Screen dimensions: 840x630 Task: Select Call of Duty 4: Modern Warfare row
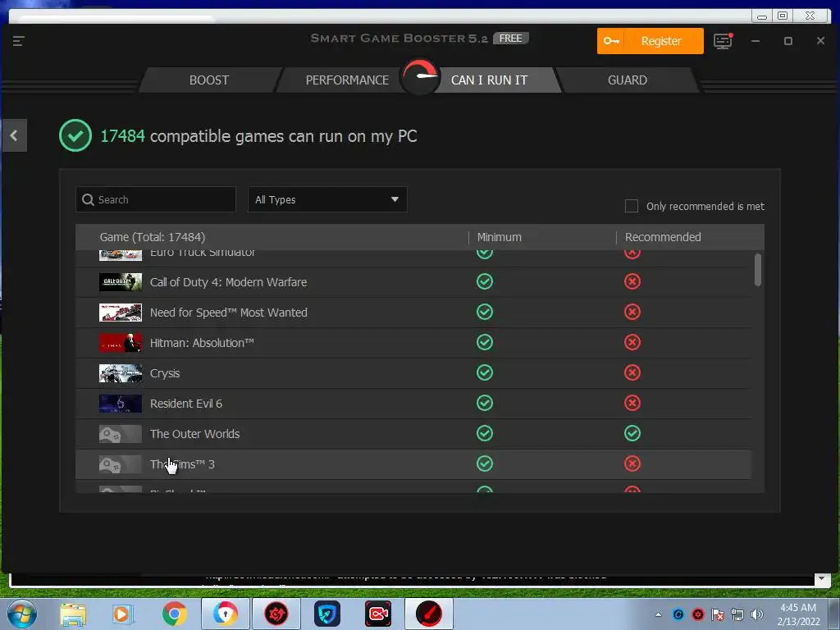coord(413,282)
